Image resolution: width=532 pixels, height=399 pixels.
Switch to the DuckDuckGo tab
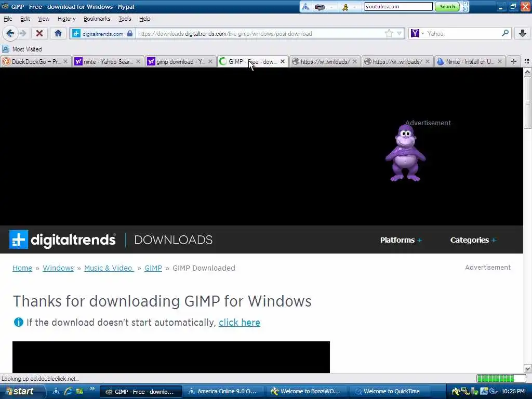point(36,61)
